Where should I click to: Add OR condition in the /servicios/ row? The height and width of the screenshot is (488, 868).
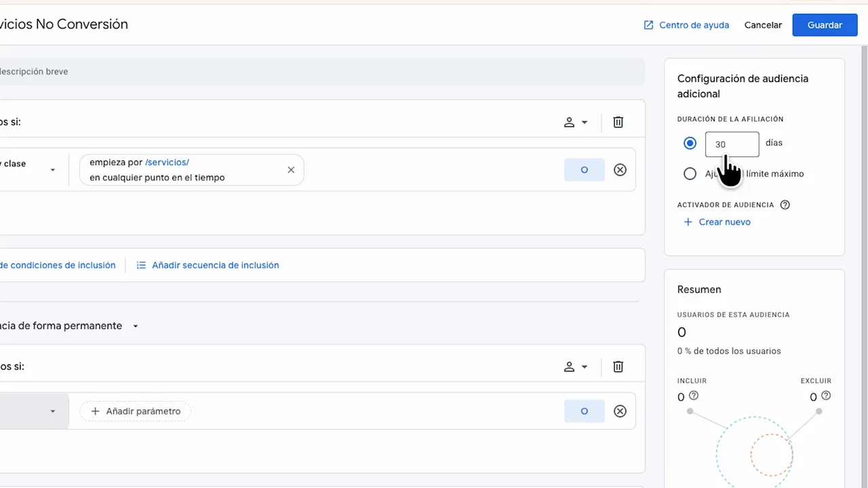(584, 170)
